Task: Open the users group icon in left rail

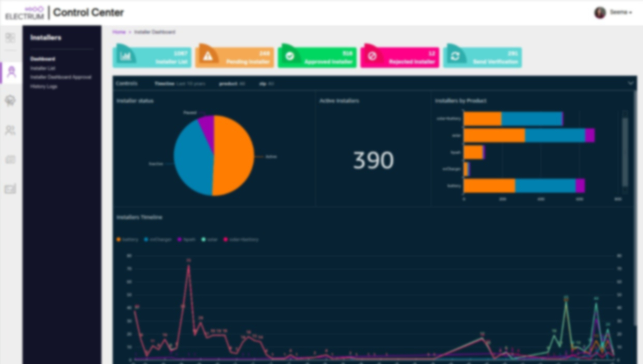Action: (10, 130)
